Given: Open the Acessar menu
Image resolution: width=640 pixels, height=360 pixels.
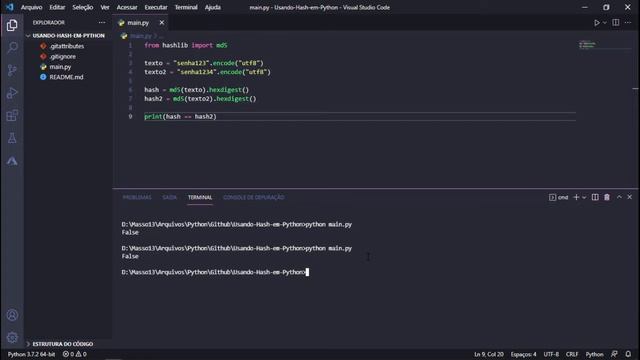Looking at the screenshot, I should 127,7.
